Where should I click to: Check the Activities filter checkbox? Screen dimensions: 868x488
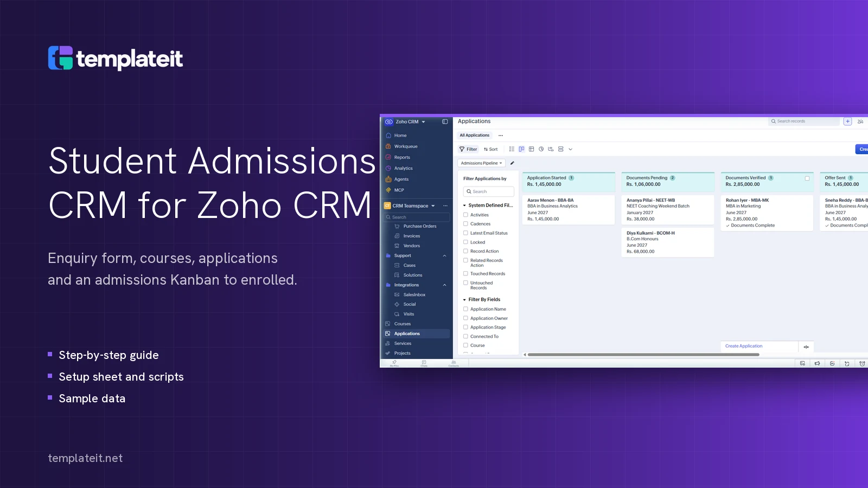[465, 215]
